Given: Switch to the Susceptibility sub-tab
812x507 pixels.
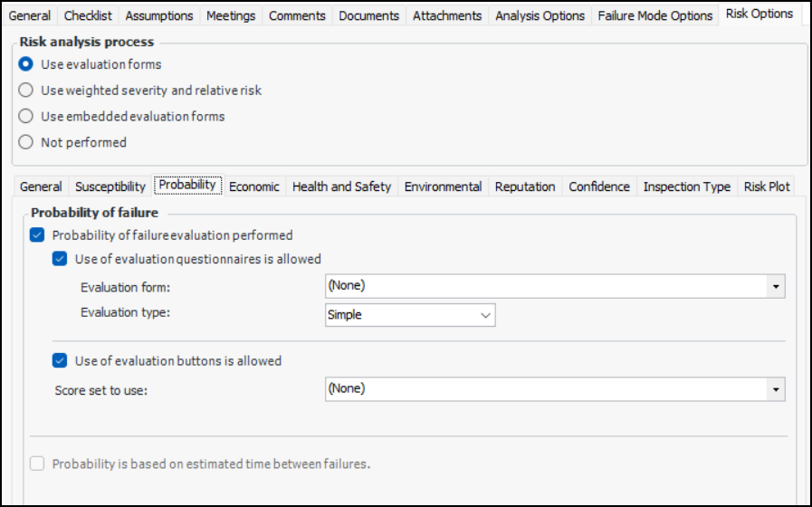Looking at the screenshot, I should (x=110, y=187).
